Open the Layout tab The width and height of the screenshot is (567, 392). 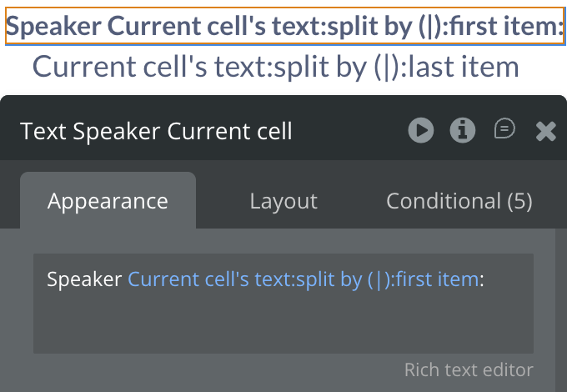click(x=283, y=201)
